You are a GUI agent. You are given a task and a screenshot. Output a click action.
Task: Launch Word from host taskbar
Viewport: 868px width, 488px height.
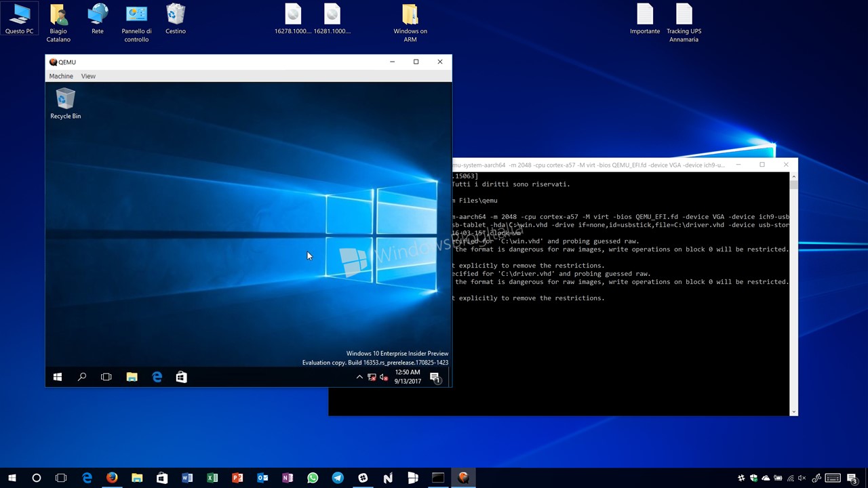(x=187, y=478)
